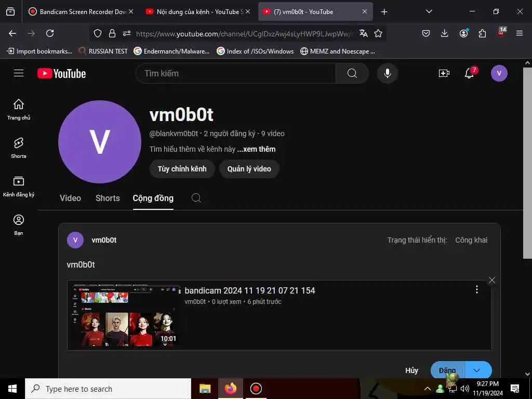Open Index of /ISOs/Windows bookmark

256,51
